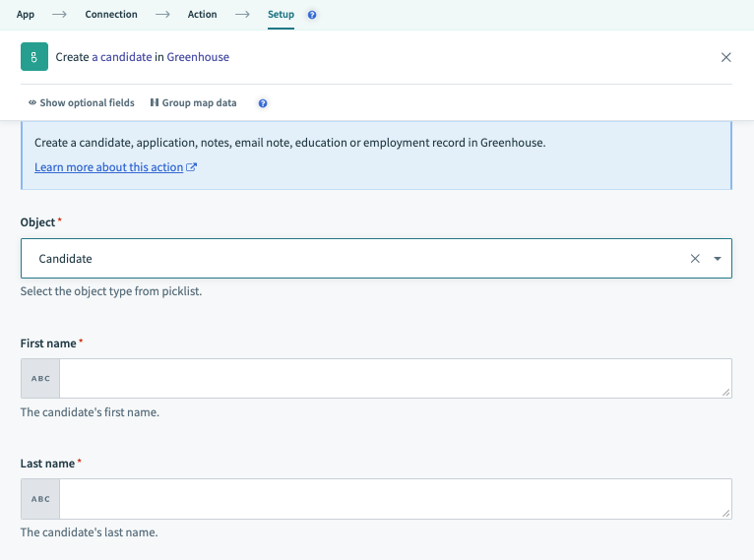This screenshot has height=560, width=754.
Task: Click help icon next to Setup tab
Action: [x=312, y=16]
